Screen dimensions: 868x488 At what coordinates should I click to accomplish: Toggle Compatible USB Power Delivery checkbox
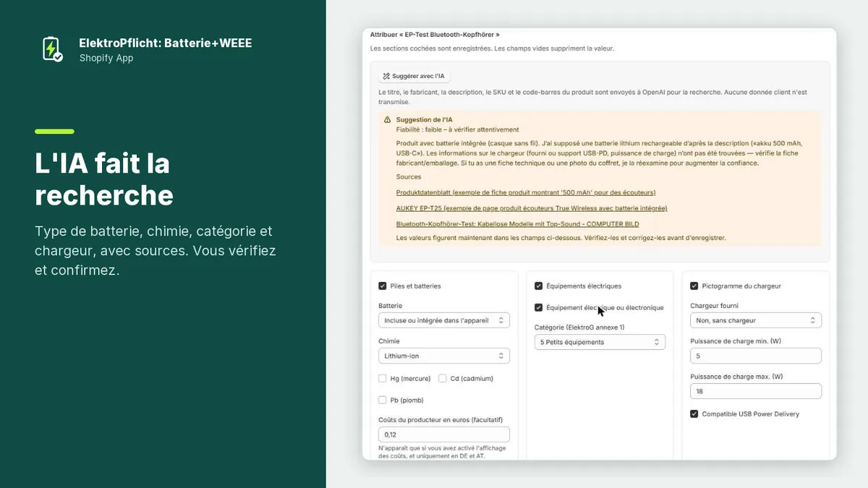(694, 414)
